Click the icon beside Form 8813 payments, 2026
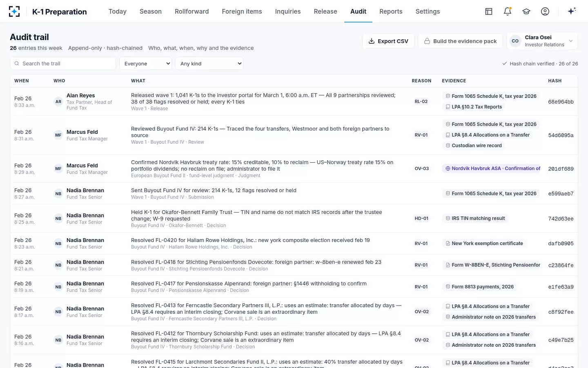Viewport: 588px width, 368px height. 448,287
